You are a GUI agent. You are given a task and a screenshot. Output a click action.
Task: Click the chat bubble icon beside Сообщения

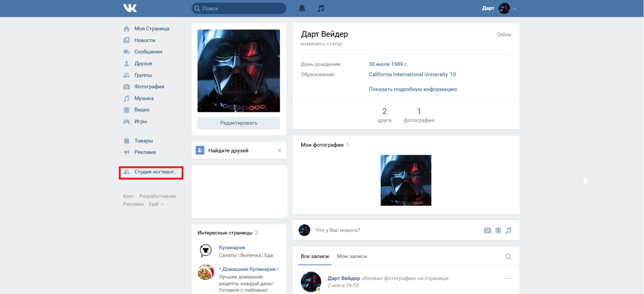point(126,52)
